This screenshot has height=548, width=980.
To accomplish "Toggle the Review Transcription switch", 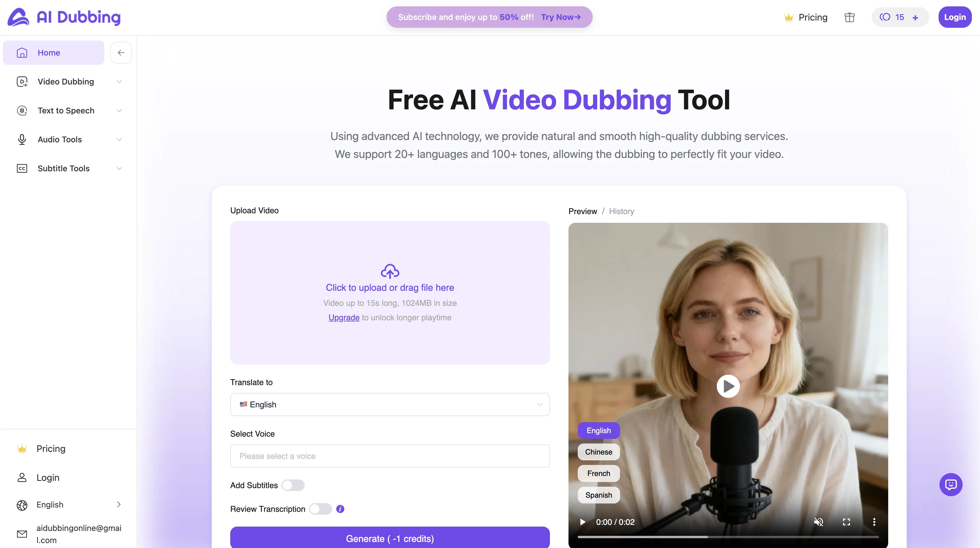I will click(x=320, y=509).
